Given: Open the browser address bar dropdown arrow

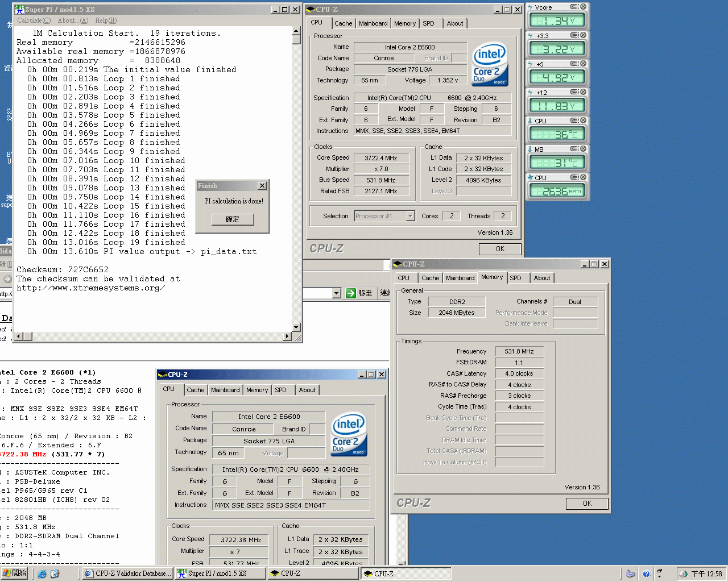Looking at the screenshot, I should (x=336, y=293).
